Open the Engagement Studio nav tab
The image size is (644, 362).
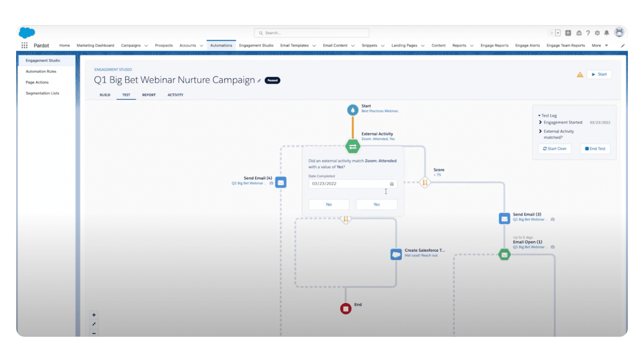[x=256, y=46]
